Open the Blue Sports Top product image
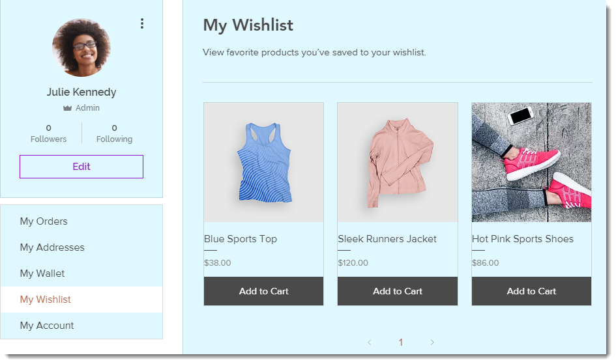The width and height of the screenshot is (616, 364). 263,162
